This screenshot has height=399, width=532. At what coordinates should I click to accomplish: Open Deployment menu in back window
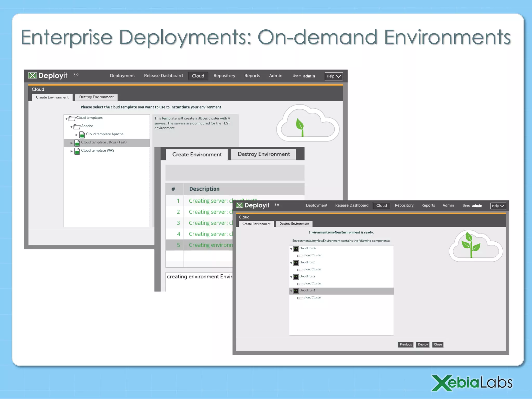point(122,76)
